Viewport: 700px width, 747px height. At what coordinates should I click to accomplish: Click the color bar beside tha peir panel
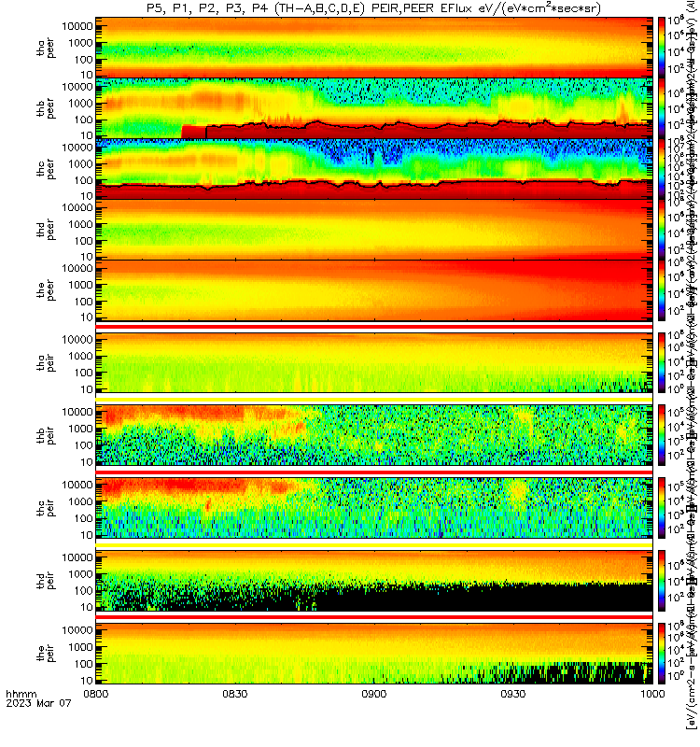(x=662, y=363)
